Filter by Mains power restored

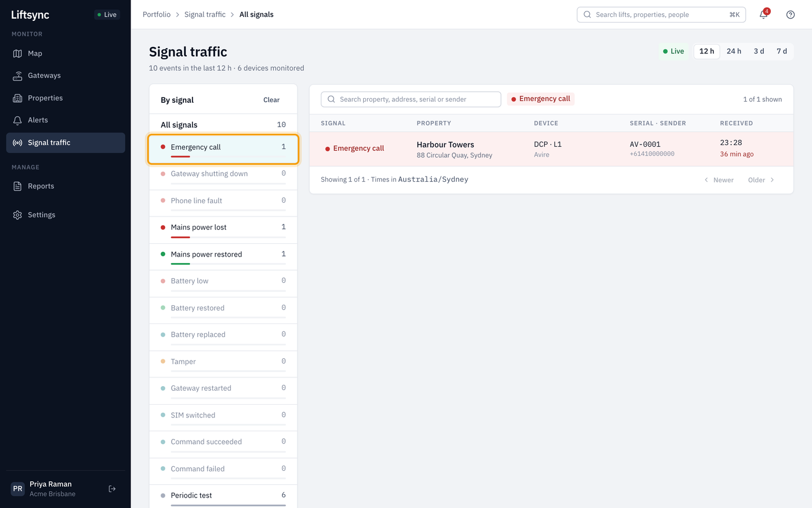223,257
